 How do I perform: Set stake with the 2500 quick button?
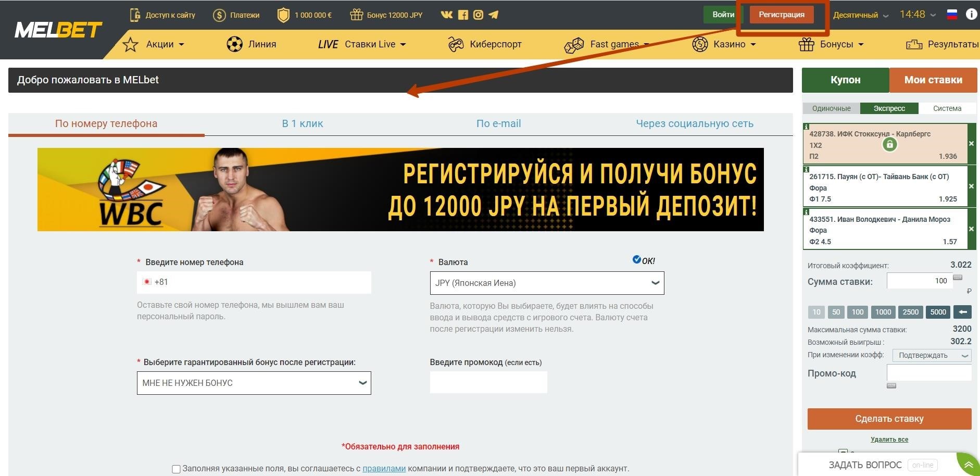point(910,312)
